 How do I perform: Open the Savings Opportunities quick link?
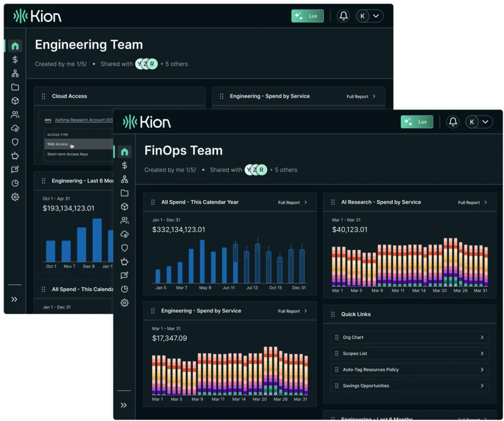click(409, 386)
